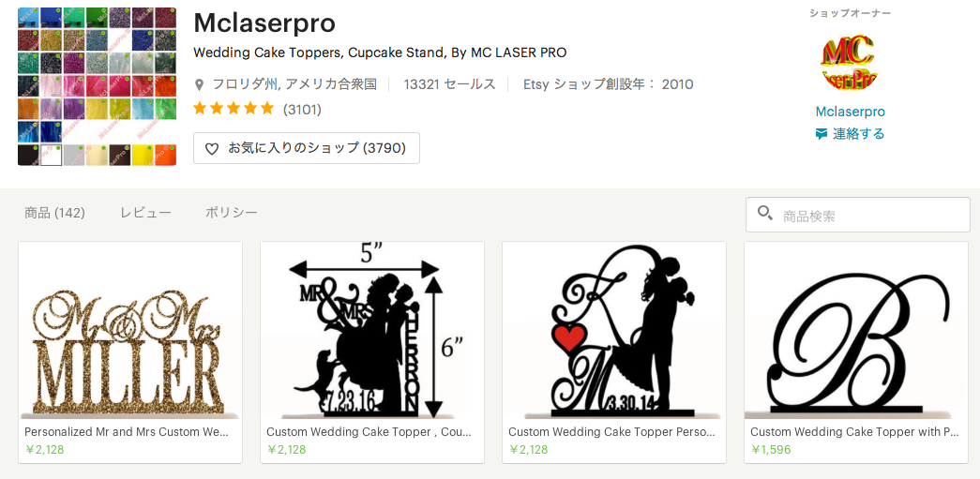Open the 商品 (142) tab

(54, 213)
